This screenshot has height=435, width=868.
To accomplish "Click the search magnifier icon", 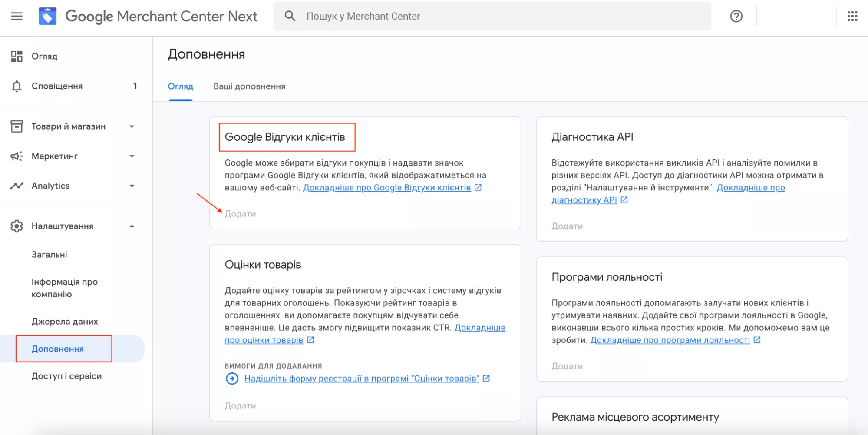I will click(290, 17).
